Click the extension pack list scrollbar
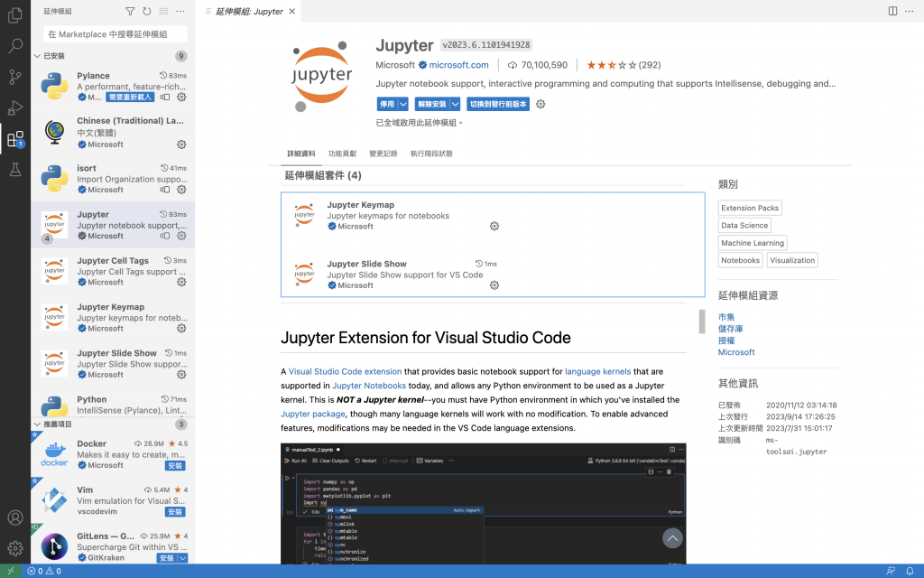Image resolution: width=924 pixels, height=578 pixels. pos(702,322)
